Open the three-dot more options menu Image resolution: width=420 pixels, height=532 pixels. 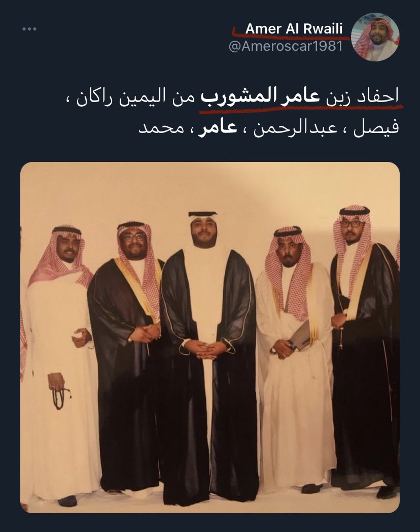(x=29, y=29)
